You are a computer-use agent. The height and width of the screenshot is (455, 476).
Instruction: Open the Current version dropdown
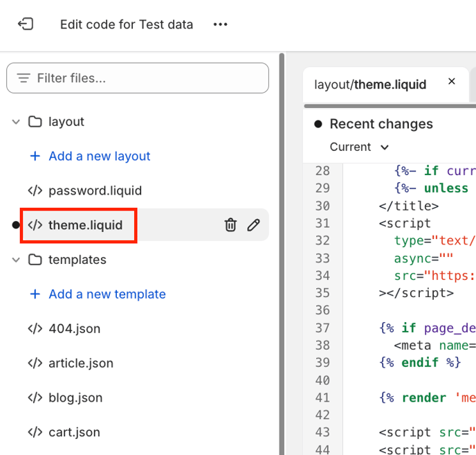click(x=359, y=147)
